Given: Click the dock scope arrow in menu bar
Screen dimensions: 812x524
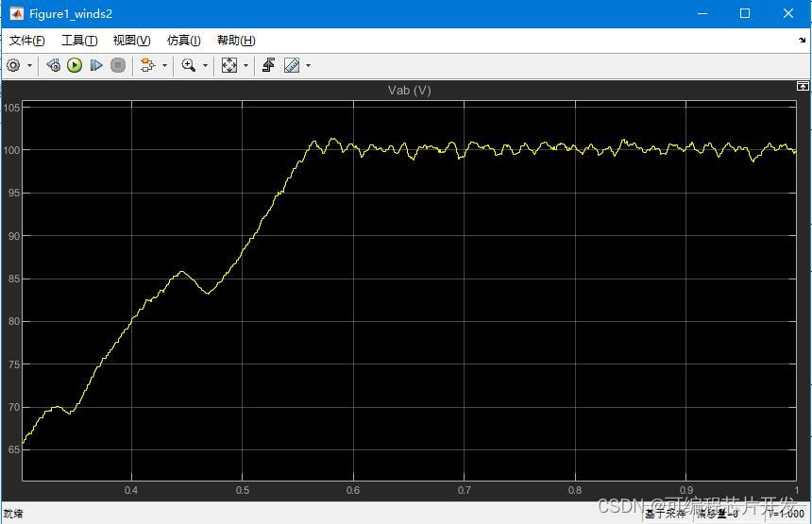Looking at the screenshot, I should [x=803, y=40].
